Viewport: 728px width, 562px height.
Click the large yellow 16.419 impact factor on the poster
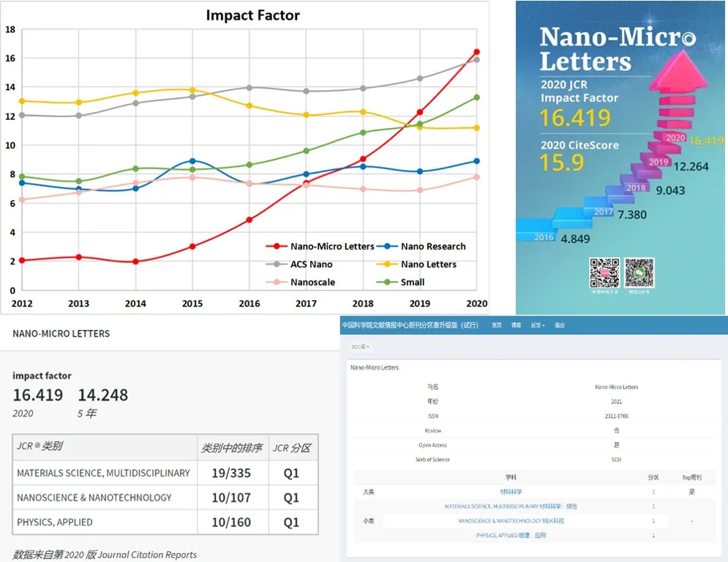(575, 118)
